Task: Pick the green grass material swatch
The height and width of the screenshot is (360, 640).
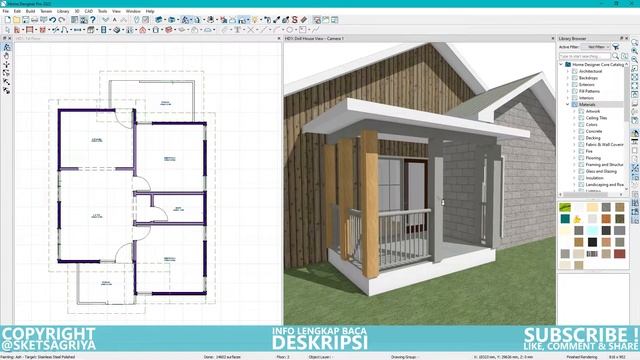Action: tap(565, 207)
